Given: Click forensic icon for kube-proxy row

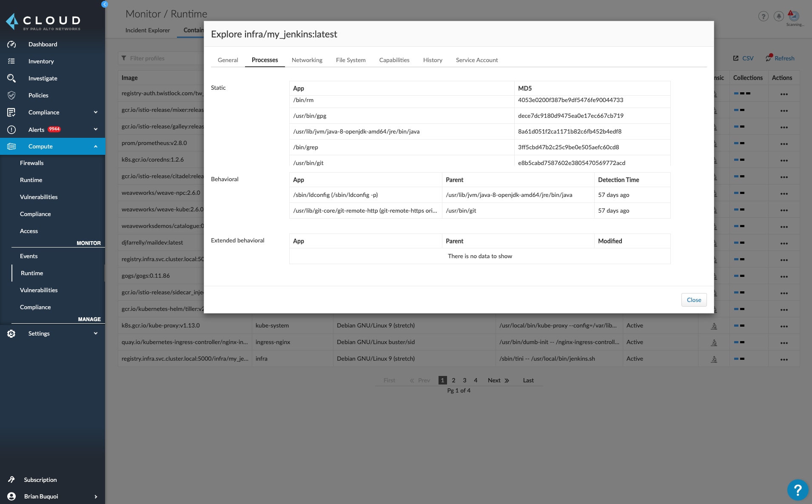Looking at the screenshot, I should point(714,326).
